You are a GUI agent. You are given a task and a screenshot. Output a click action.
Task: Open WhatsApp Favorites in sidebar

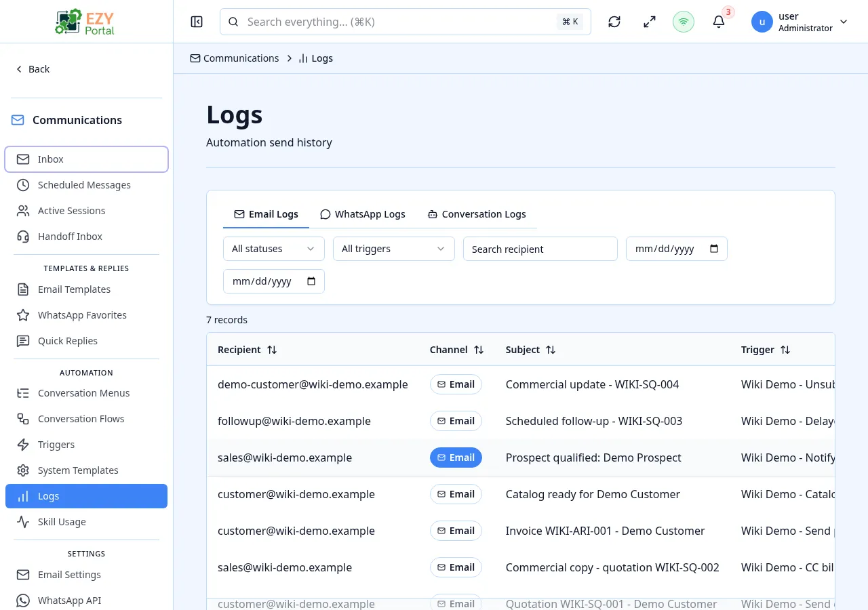(86, 315)
